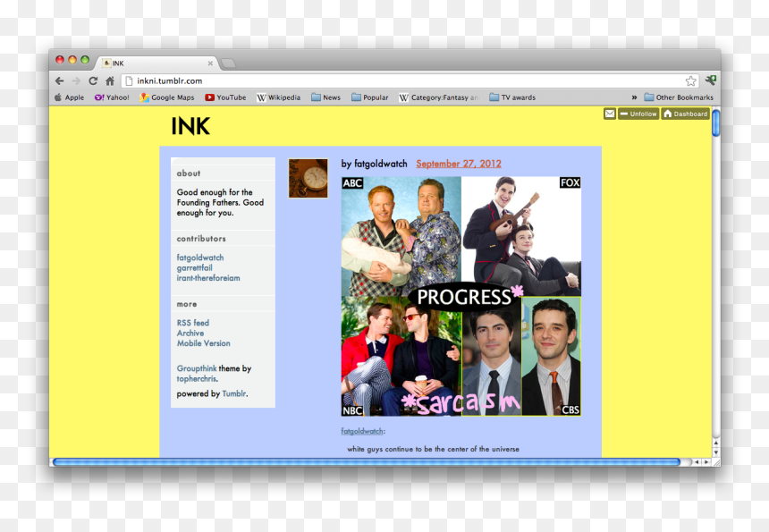Click the page icon in the address bar
This screenshot has width=769, height=532.
point(129,80)
